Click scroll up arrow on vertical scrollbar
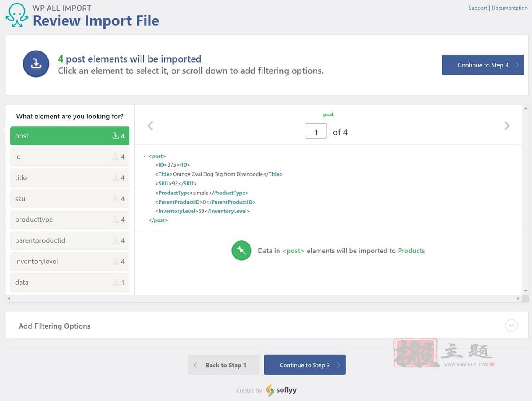 [526, 108]
